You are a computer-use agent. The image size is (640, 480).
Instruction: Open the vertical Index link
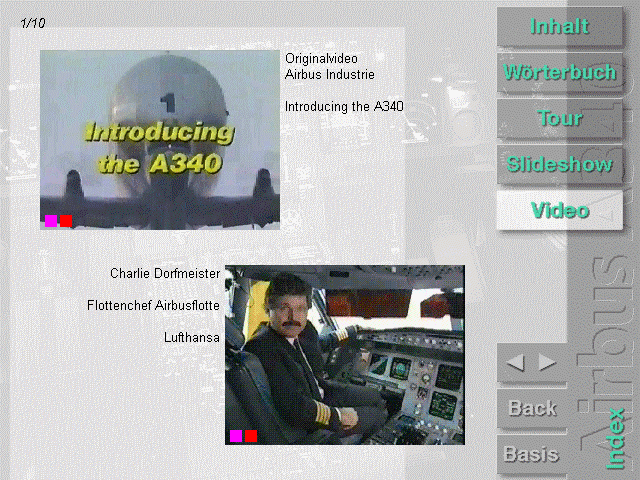[616, 440]
